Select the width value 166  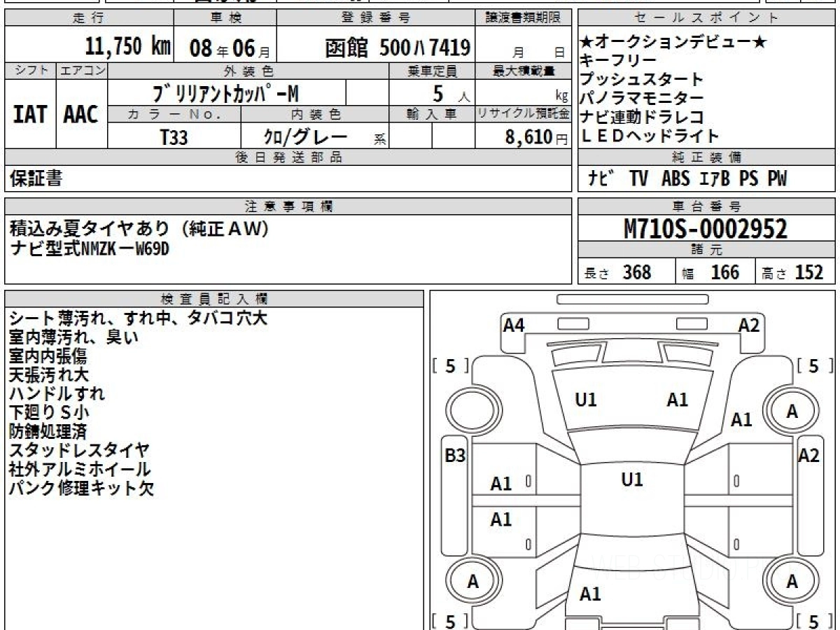(724, 272)
